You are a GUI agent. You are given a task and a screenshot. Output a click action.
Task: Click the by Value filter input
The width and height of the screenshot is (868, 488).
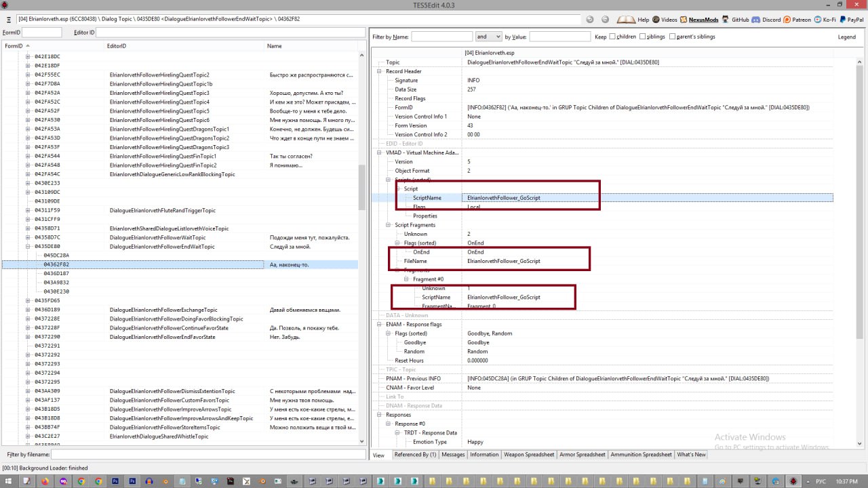point(559,37)
